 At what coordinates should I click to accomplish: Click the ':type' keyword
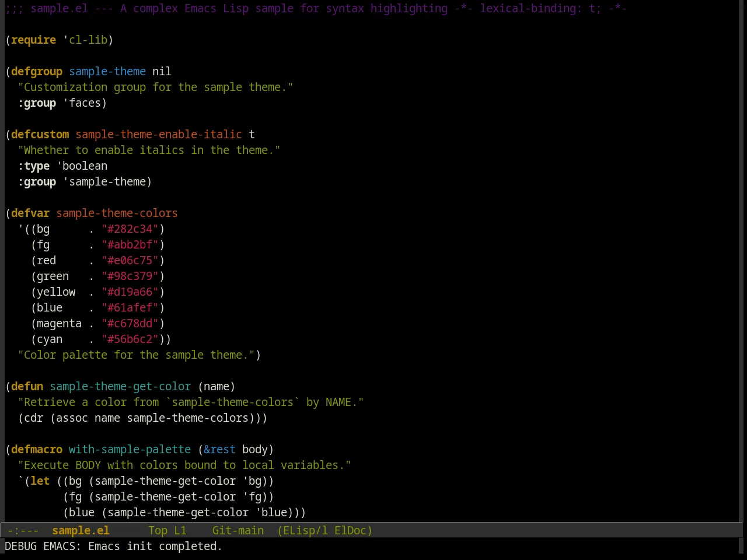click(33, 166)
